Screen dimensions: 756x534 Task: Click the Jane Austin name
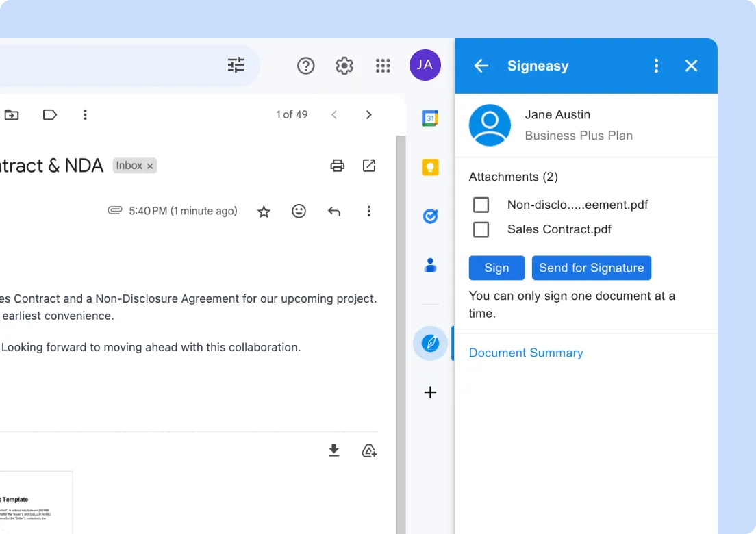(558, 115)
